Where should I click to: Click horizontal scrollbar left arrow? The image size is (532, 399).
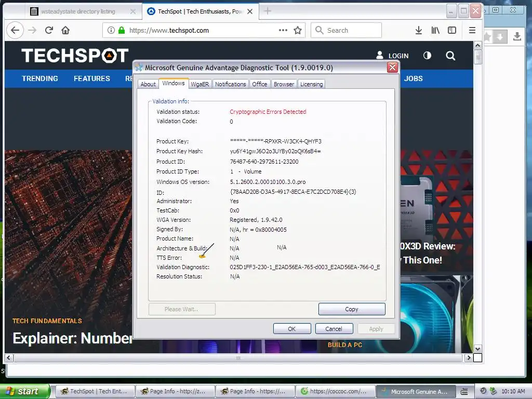[x=9, y=357]
